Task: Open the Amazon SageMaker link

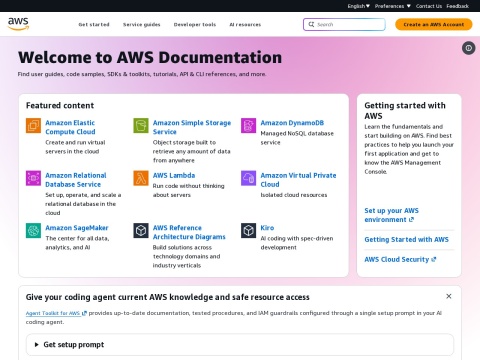Action: [77, 228]
